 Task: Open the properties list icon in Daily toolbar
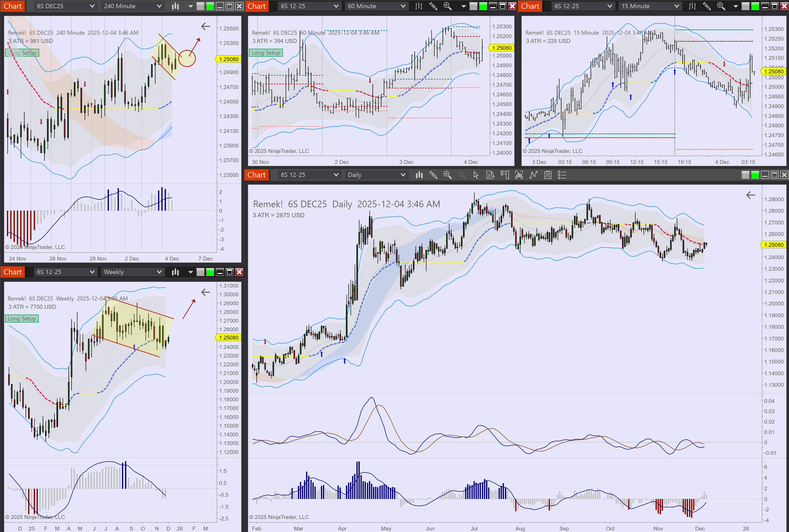(562, 175)
